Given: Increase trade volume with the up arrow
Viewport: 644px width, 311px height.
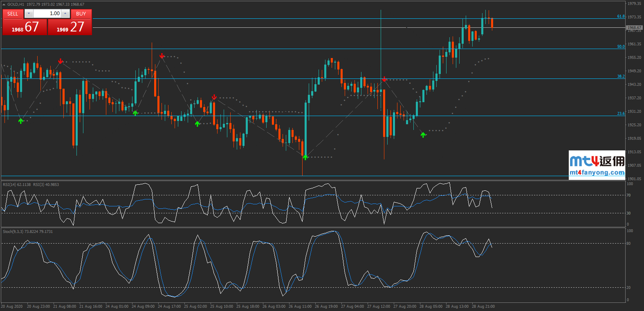Looking at the screenshot, I should tap(65, 14).
